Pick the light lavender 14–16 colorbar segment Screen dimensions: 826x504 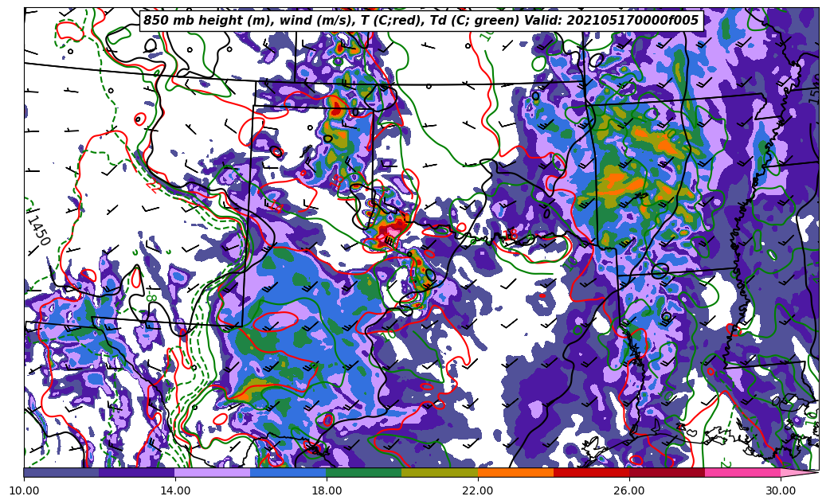point(213,472)
